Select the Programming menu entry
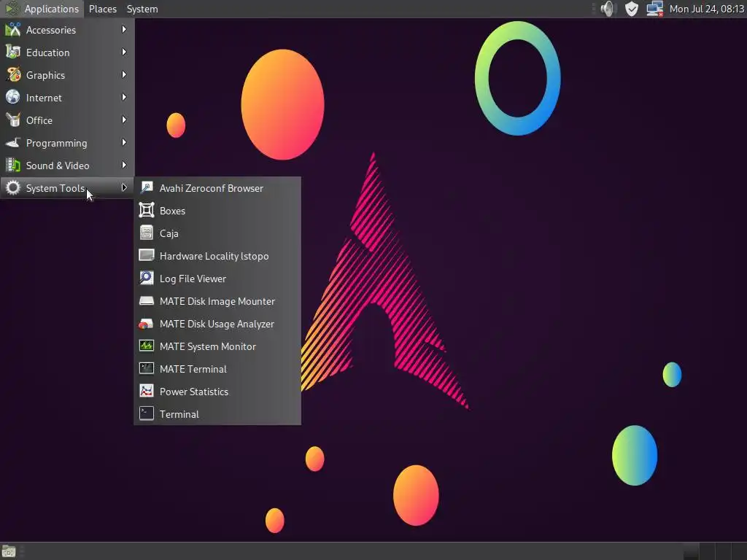This screenshot has height=560, width=747. tap(67, 143)
